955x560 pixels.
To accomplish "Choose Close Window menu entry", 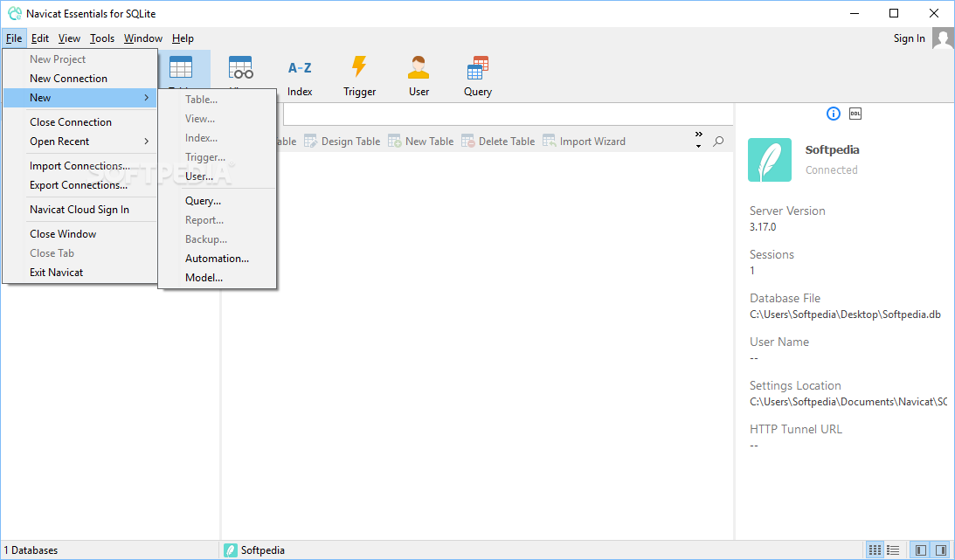I will pyautogui.click(x=80, y=234).
